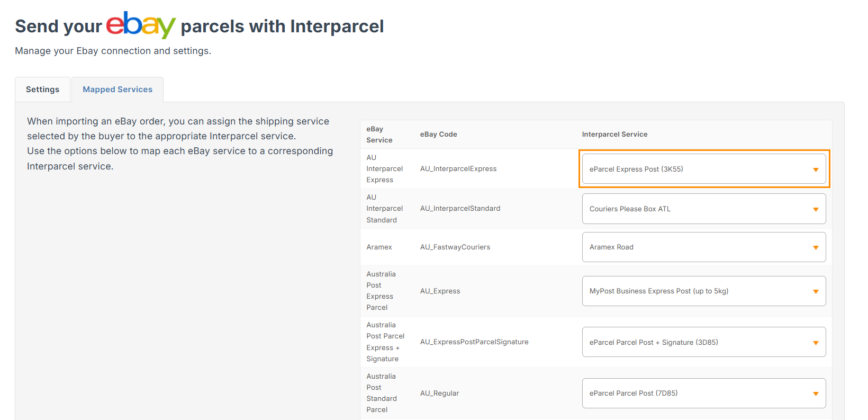Click the eBay Code column header
The width and height of the screenshot is (868, 420).
pyautogui.click(x=438, y=135)
